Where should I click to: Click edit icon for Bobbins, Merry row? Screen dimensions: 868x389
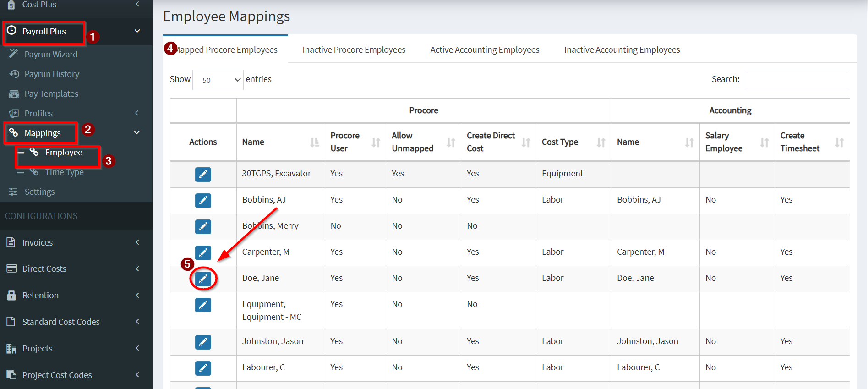203,226
